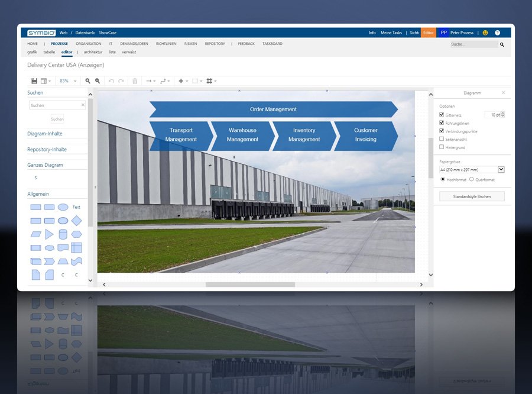This screenshot has height=394, width=532.
Task: Switch to the architektur sub-tab
Action: pos(93,52)
